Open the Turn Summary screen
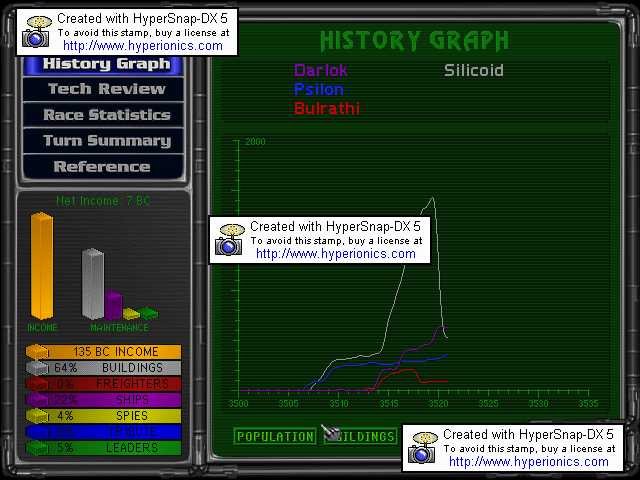The height and width of the screenshot is (480, 640). 106,141
